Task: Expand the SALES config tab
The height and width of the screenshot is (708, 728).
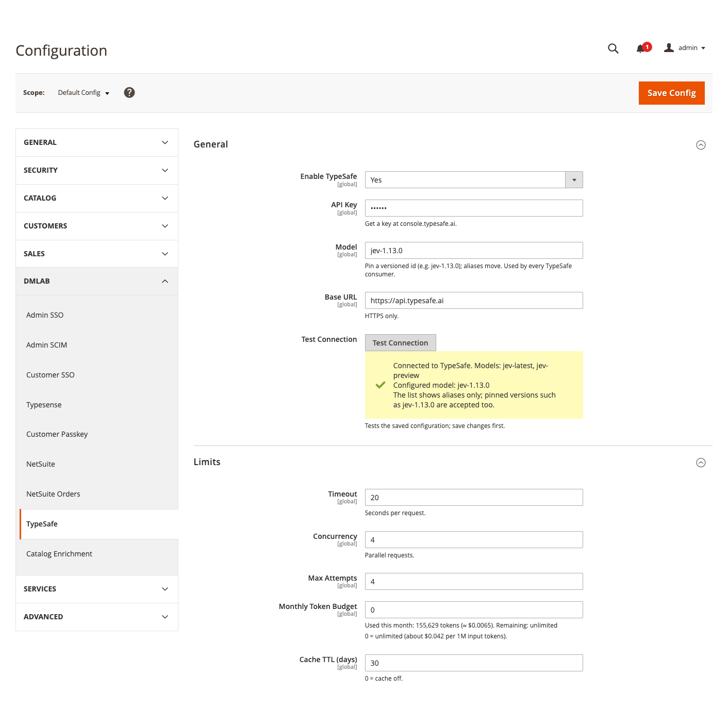Action: tap(97, 254)
